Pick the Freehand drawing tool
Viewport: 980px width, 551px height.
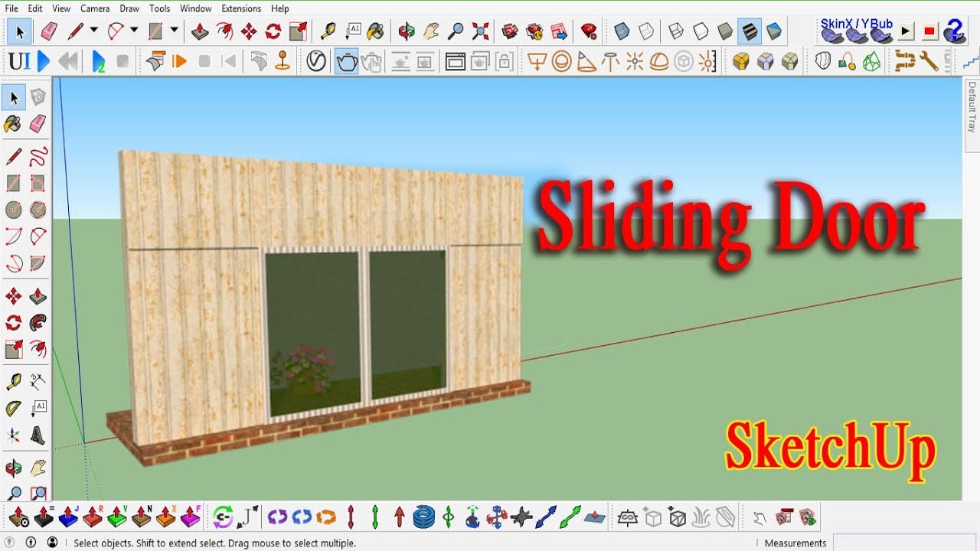click(38, 157)
